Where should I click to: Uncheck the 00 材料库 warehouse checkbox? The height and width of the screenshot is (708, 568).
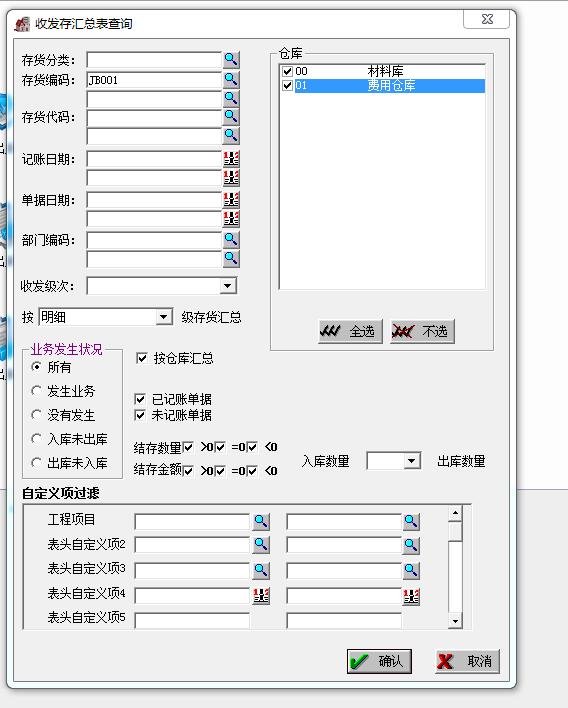[x=287, y=71]
